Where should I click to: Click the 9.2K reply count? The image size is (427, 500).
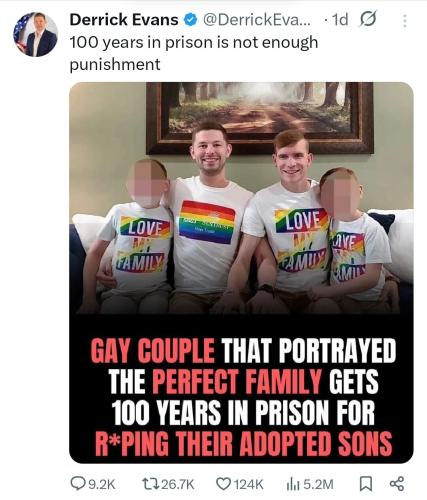coord(101,484)
